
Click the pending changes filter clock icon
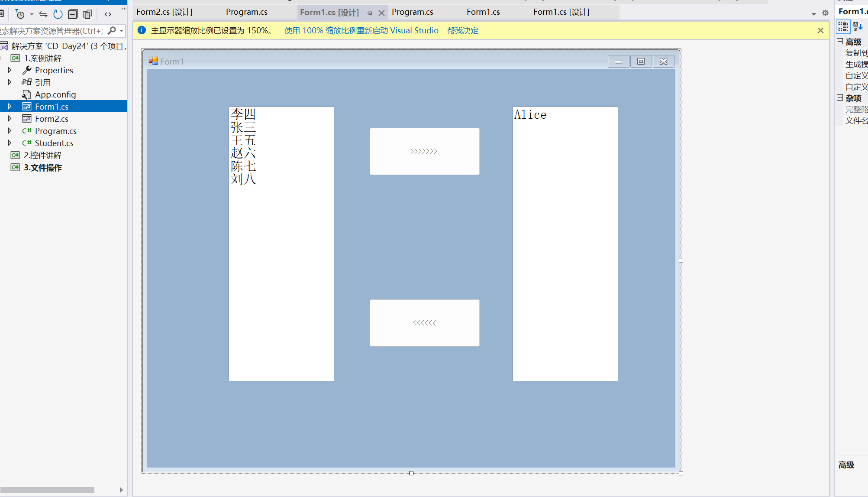[x=20, y=14]
